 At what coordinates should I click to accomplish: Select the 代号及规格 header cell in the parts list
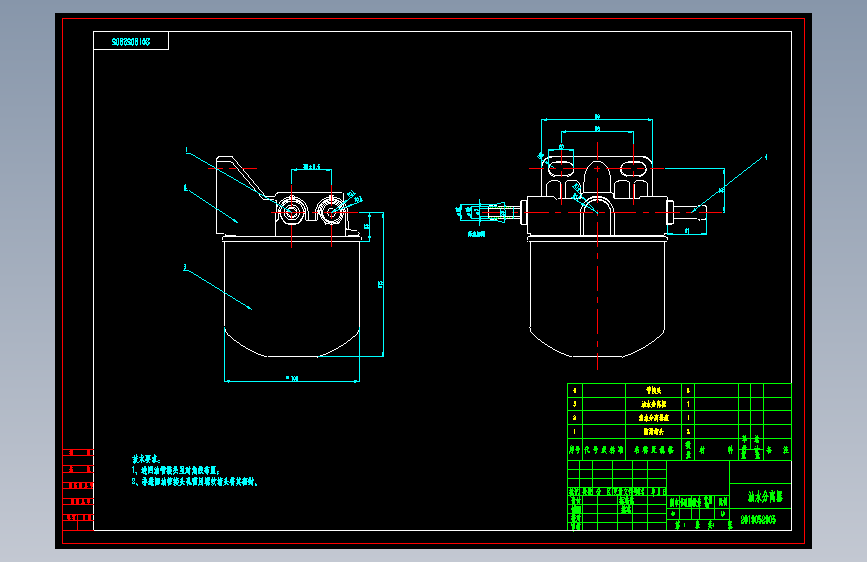604,450
